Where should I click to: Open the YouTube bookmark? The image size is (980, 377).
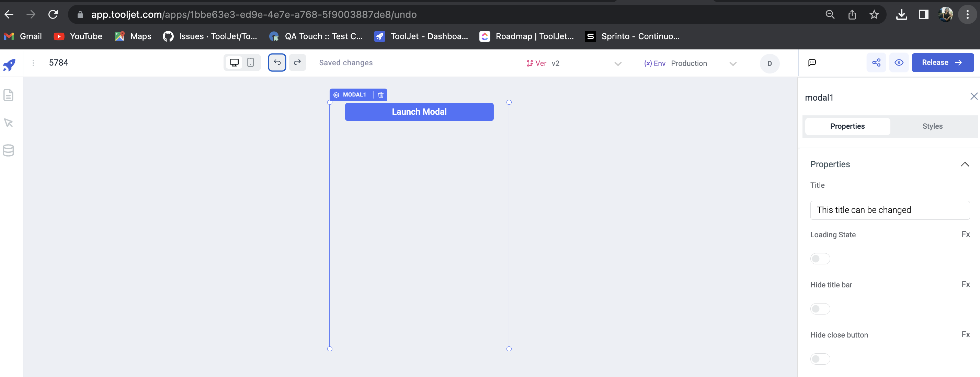point(78,36)
